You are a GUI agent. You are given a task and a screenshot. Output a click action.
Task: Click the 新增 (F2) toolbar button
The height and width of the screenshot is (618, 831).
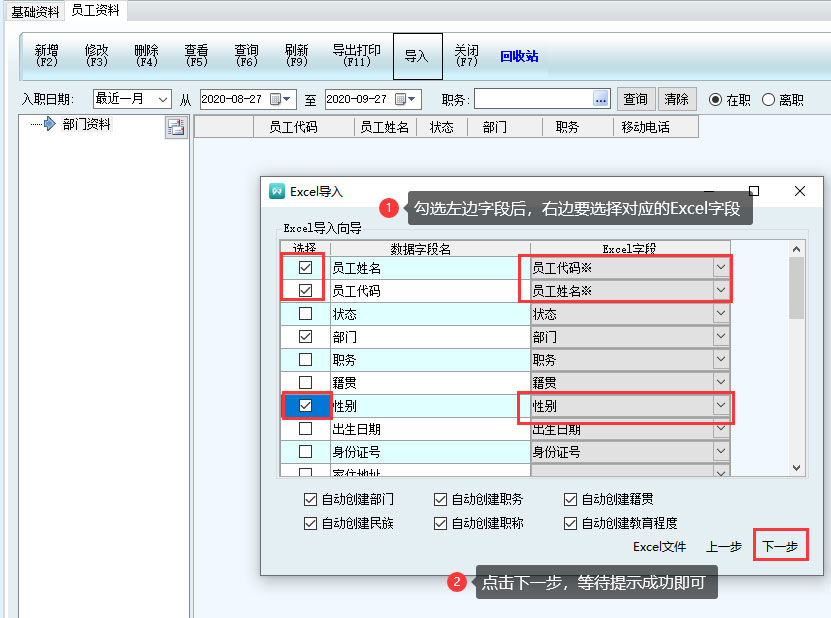click(x=46, y=56)
